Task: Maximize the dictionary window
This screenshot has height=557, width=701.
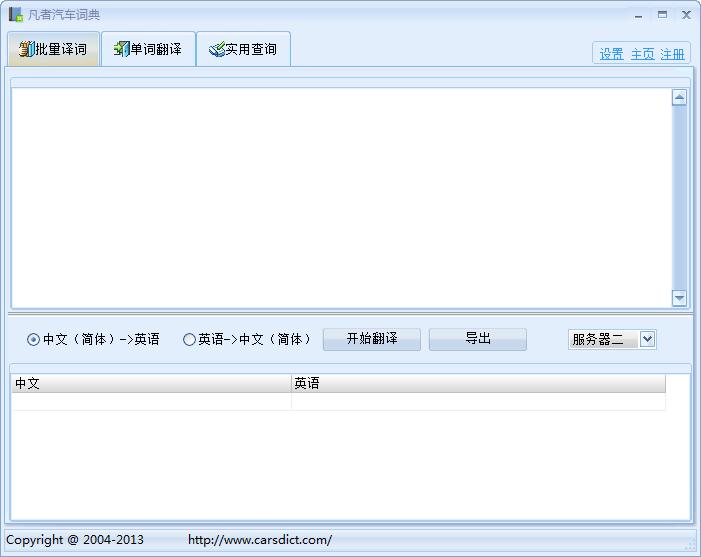Action: [x=662, y=15]
